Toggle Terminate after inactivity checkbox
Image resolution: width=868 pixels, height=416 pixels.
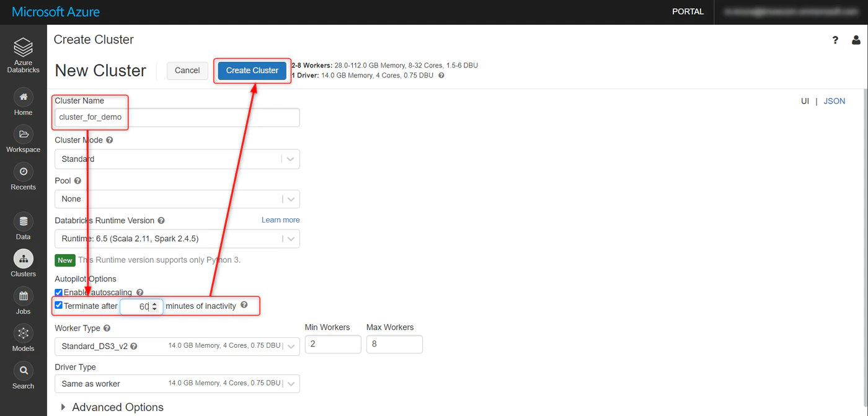pyautogui.click(x=58, y=305)
